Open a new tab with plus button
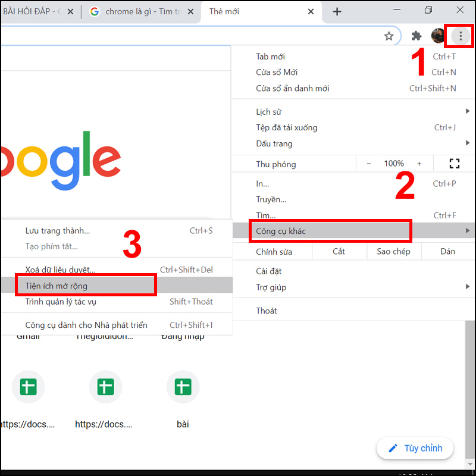Viewport: 476px width, 476px height. coord(337,11)
